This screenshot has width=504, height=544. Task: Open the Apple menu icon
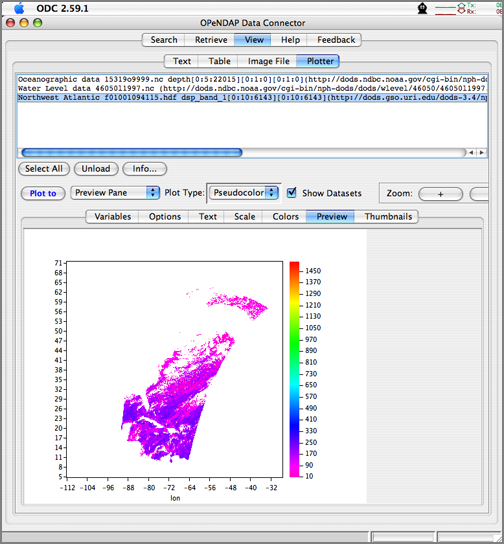click(19, 8)
